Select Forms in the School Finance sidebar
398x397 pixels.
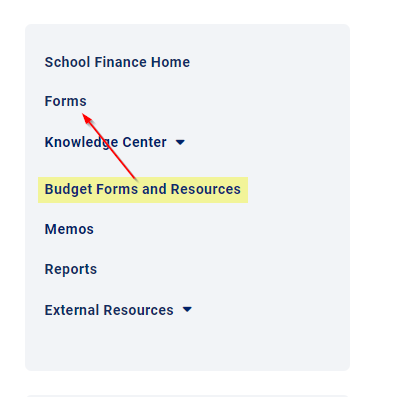[66, 101]
